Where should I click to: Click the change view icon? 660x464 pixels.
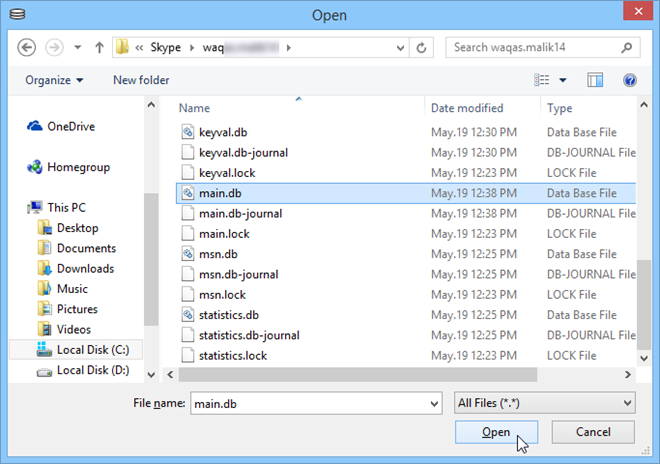pyautogui.click(x=542, y=80)
